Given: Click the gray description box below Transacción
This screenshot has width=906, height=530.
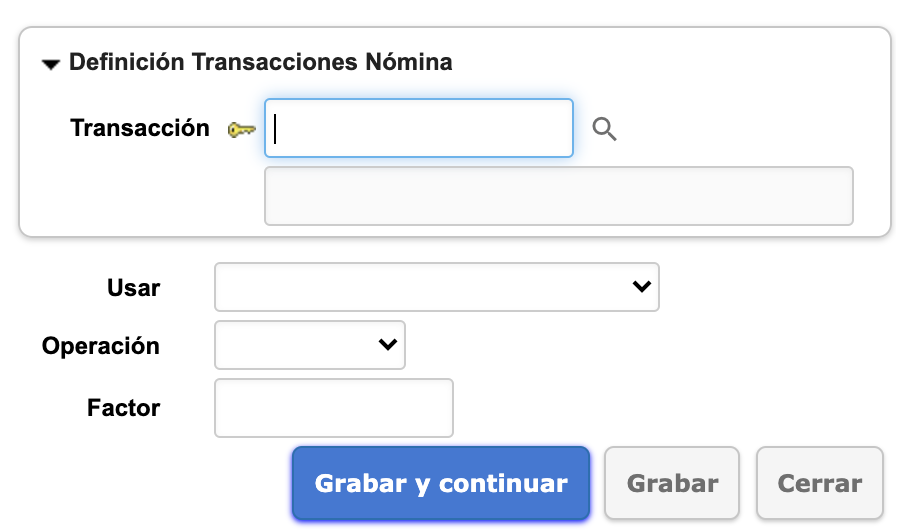Looking at the screenshot, I should coord(558,196).
